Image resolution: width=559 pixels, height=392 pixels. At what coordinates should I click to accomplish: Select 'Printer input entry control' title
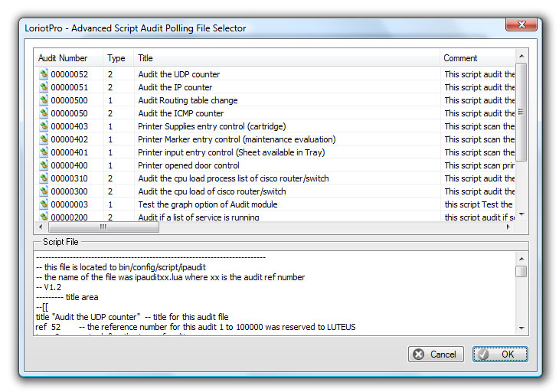click(x=231, y=152)
